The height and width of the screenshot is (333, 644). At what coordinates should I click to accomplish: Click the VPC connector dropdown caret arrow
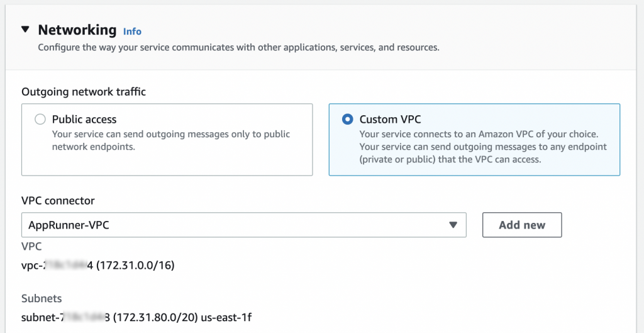pyautogui.click(x=453, y=225)
